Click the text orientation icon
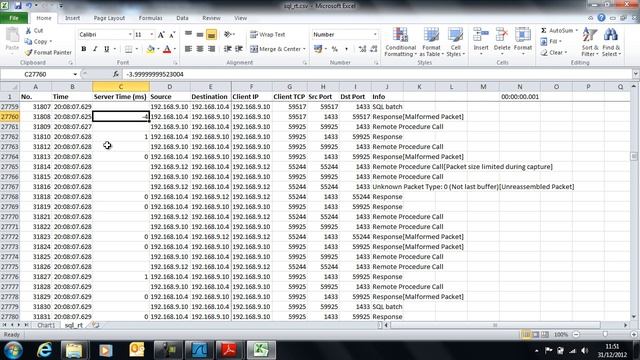640x360 pixels. pos(228,35)
